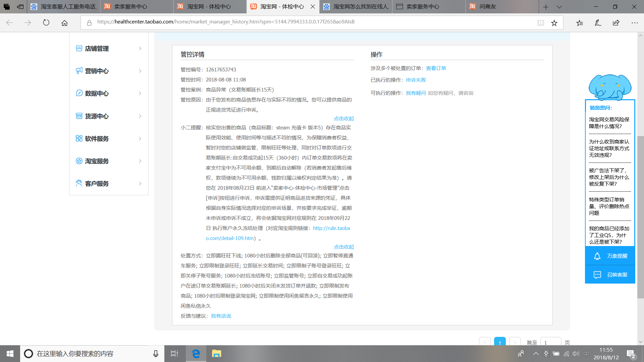Click the 店铺管理 shop icon

click(x=79, y=48)
